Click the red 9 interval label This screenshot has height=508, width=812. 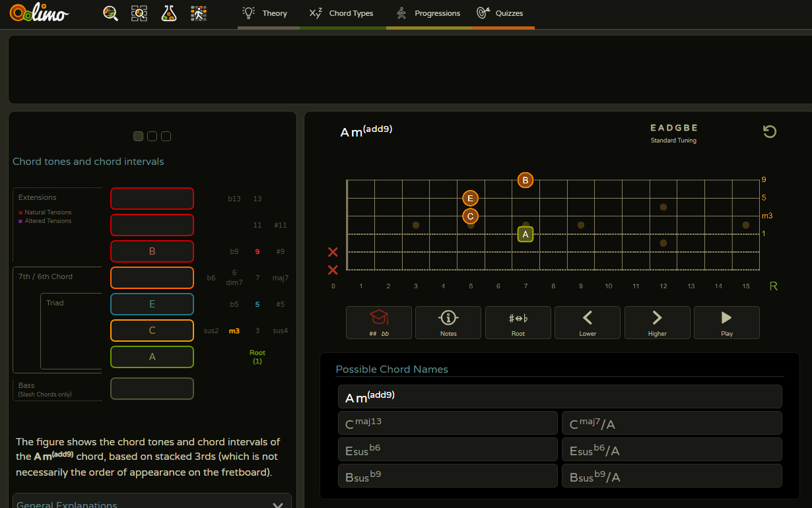[x=257, y=251]
